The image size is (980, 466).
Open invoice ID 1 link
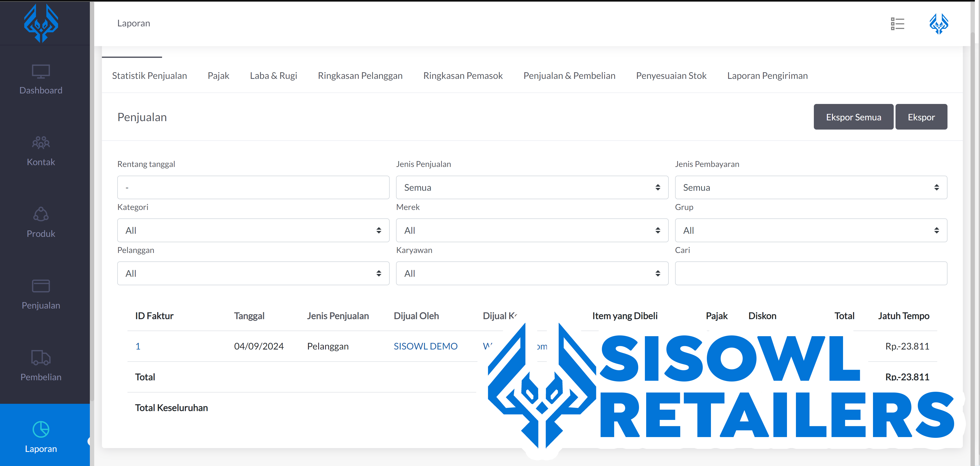point(138,346)
